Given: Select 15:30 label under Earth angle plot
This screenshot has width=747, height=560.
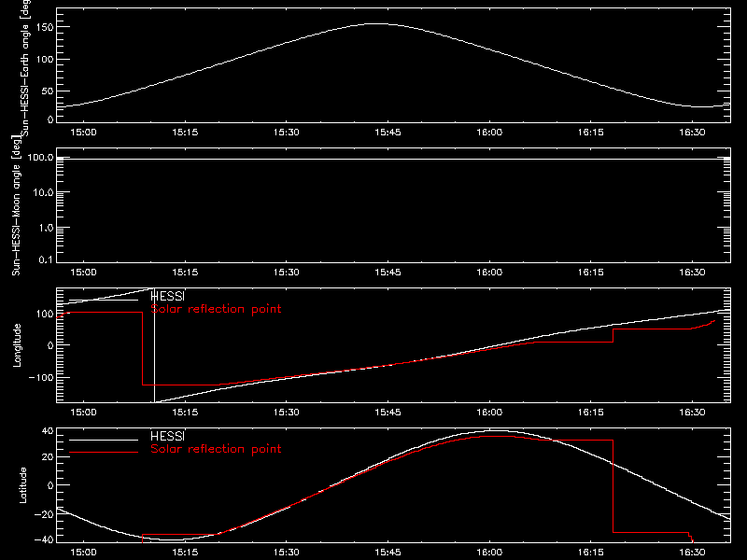Looking at the screenshot, I should tap(287, 132).
